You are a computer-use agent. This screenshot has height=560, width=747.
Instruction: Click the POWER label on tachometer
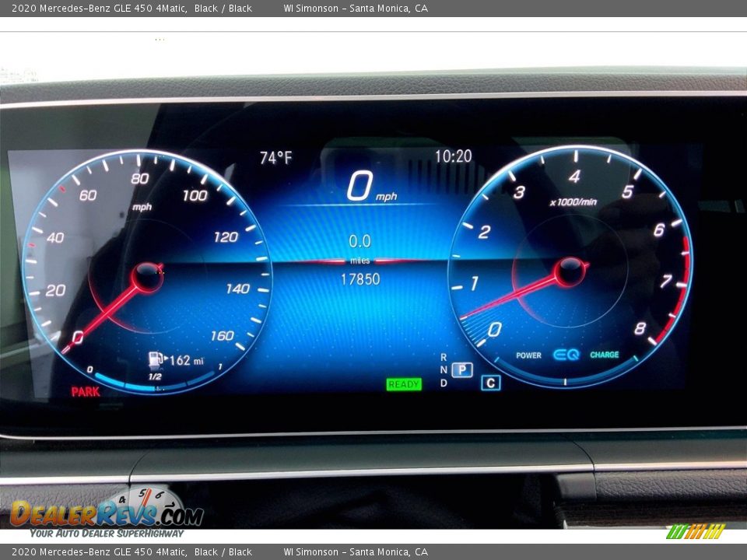pyautogui.click(x=529, y=355)
